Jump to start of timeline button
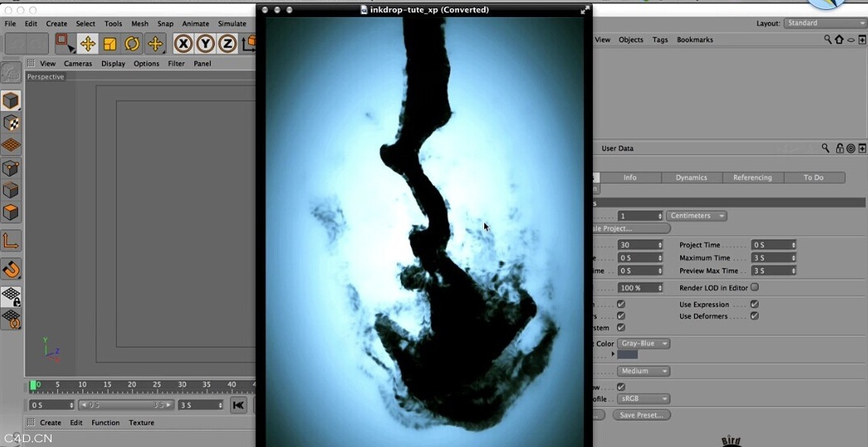The width and height of the screenshot is (868, 447). [238, 405]
